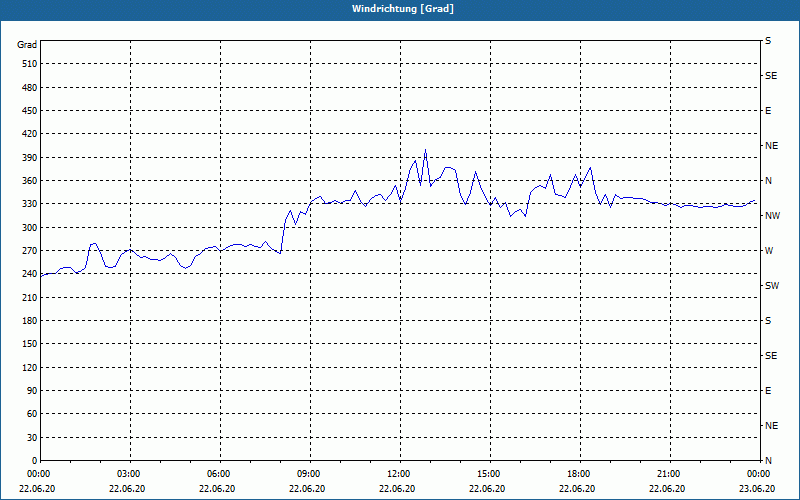Image resolution: width=800 pixels, height=500 pixels.
Task: Click the 03:00 time axis label
Action: [x=130, y=474]
